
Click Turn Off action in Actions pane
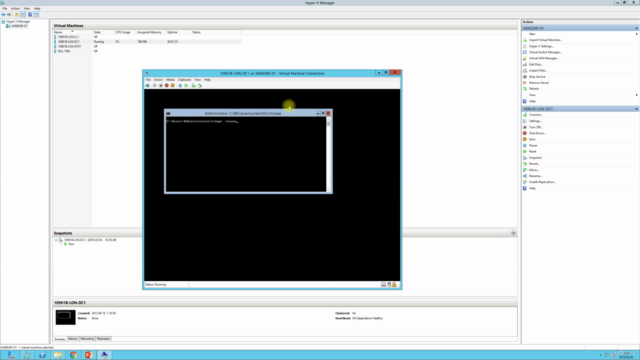coord(535,127)
